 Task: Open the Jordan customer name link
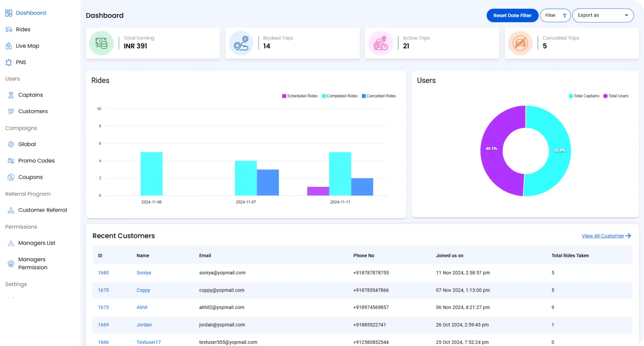pos(144,325)
